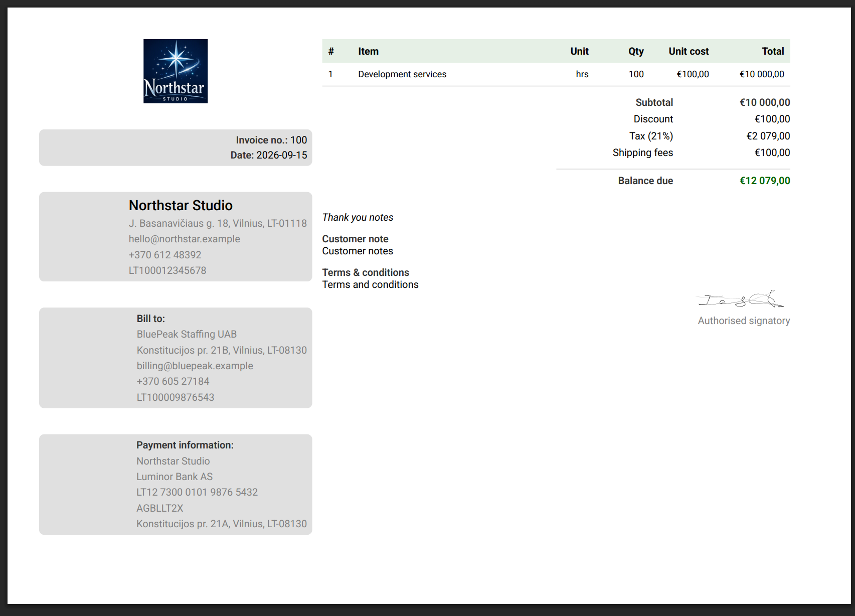Select Northstar Studio in payment information
This screenshot has width=855, height=616.
(x=173, y=461)
